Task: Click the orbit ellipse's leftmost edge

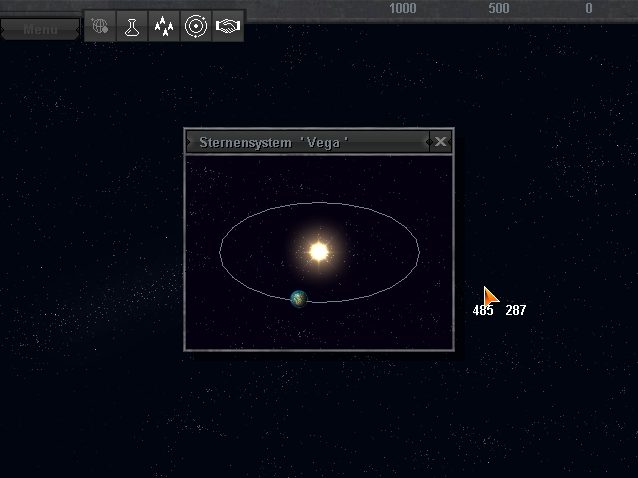Action: [220, 252]
